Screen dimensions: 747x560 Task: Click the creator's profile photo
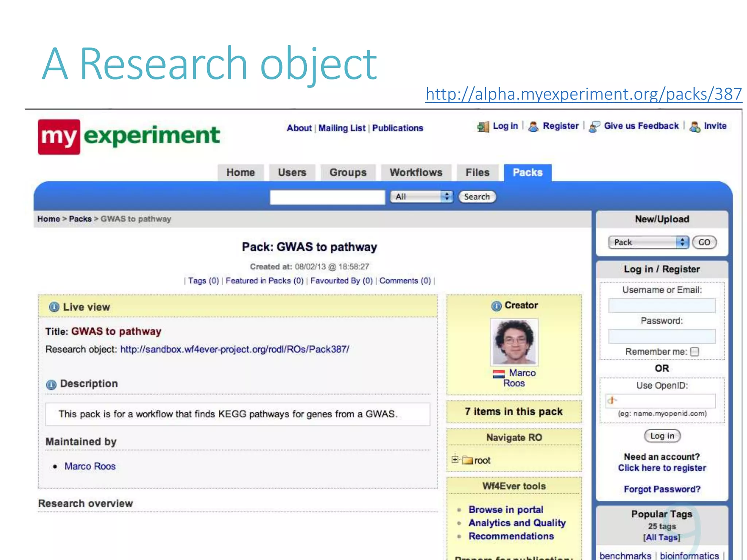pos(514,342)
